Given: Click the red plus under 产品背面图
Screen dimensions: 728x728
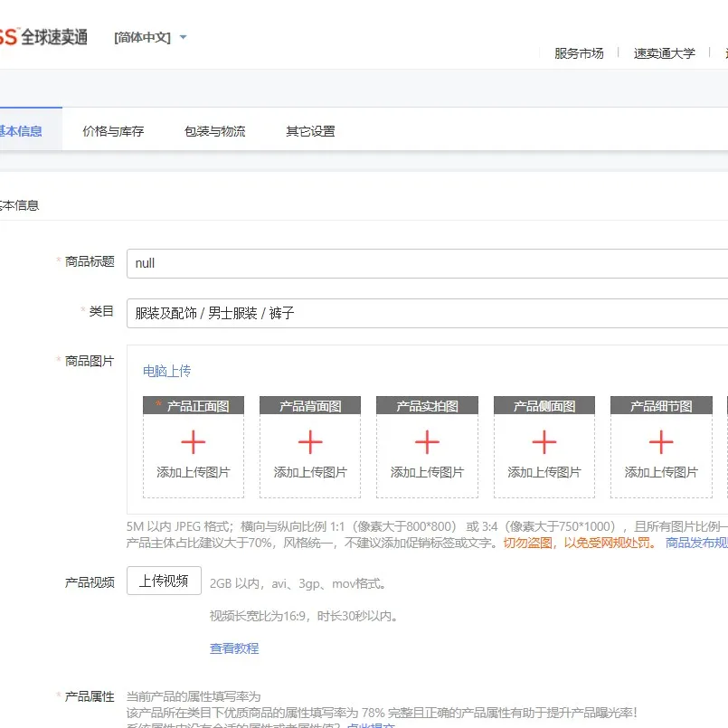Looking at the screenshot, I should (x=310, y=442).
